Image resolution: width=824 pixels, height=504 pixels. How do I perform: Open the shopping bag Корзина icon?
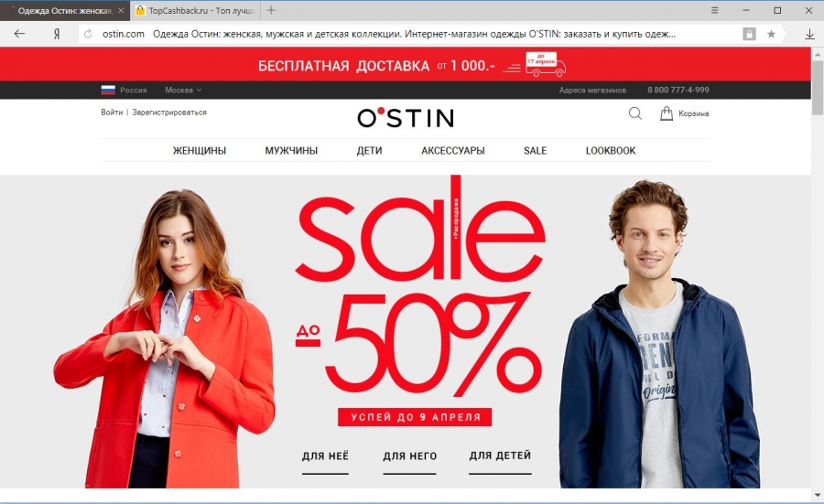coord(667,113)
